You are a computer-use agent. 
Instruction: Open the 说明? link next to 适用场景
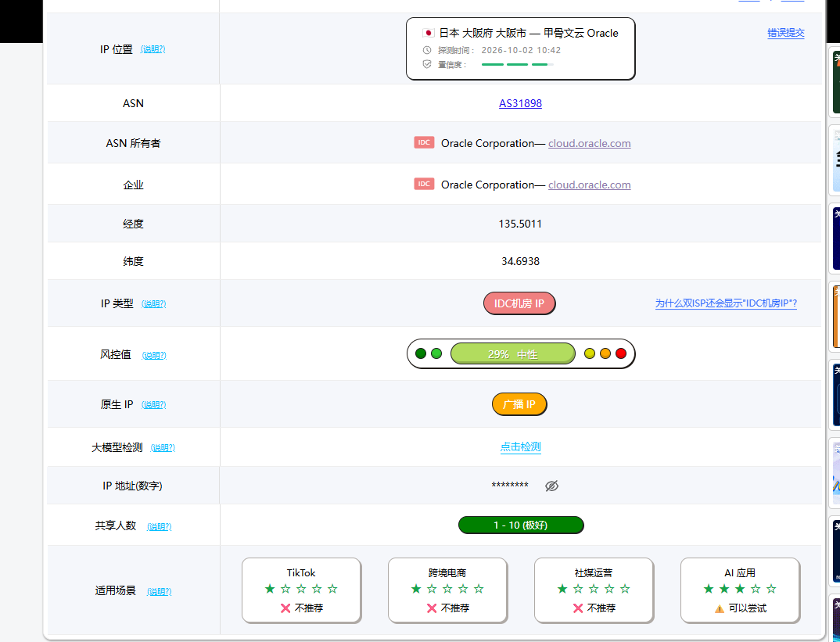click(x=159, y=592)
